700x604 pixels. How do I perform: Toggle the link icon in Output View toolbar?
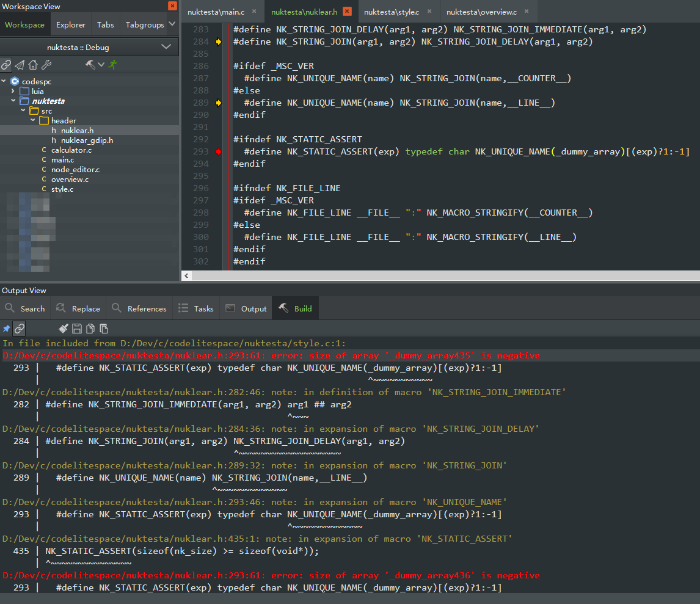[19, 328]
